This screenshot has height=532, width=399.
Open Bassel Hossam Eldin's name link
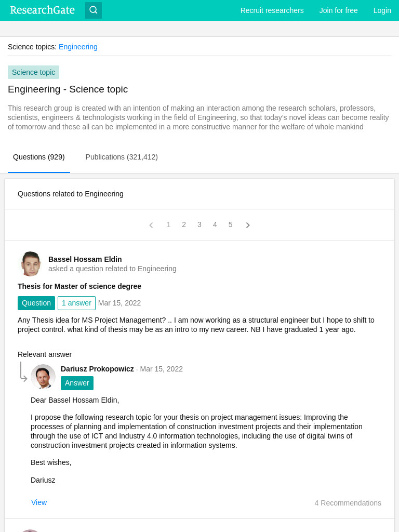click(85, 259)
